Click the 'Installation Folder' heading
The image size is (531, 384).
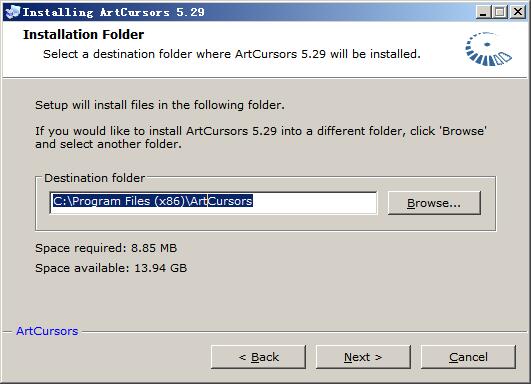(83, 35)
